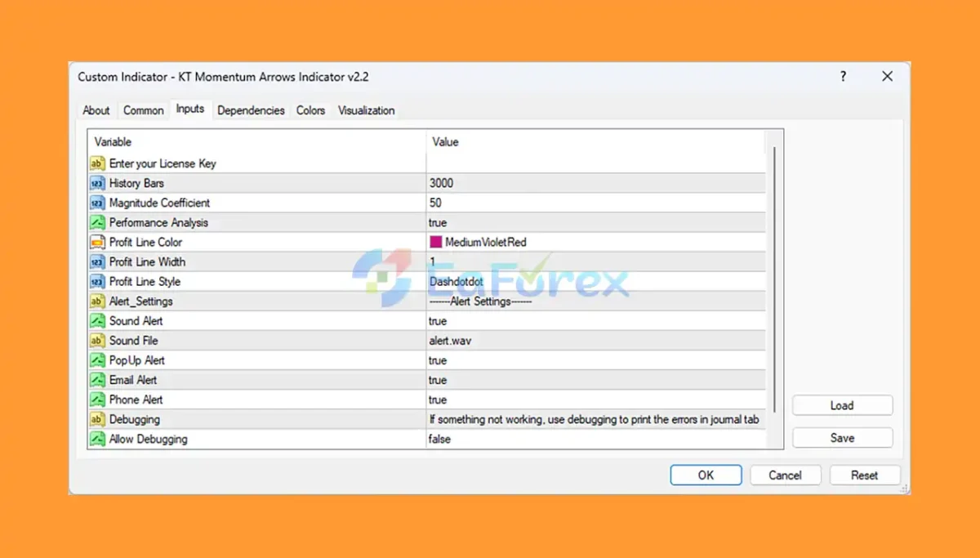Click the string icon beside Alert_Settings

point(97,301)
